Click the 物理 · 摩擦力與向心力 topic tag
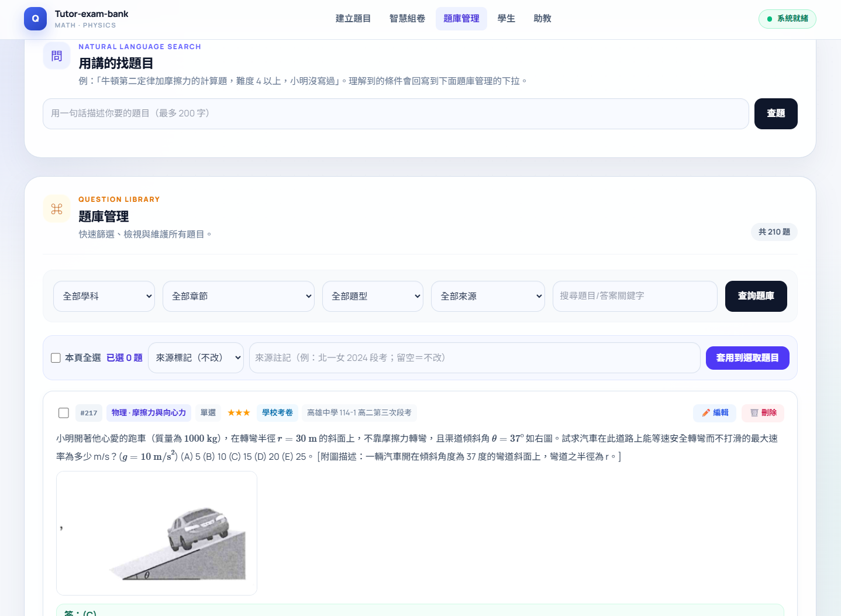 tap(149, 413)
